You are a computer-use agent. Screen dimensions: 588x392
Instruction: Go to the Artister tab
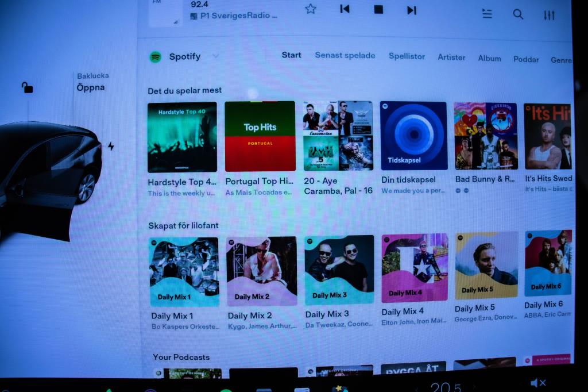(451, 57)
